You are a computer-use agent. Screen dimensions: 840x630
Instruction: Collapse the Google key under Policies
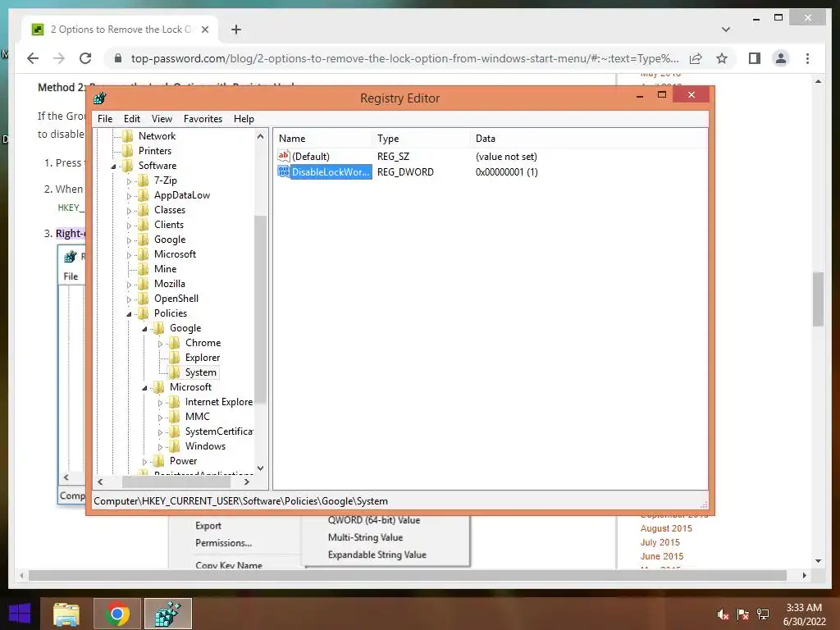coord(144,329)
